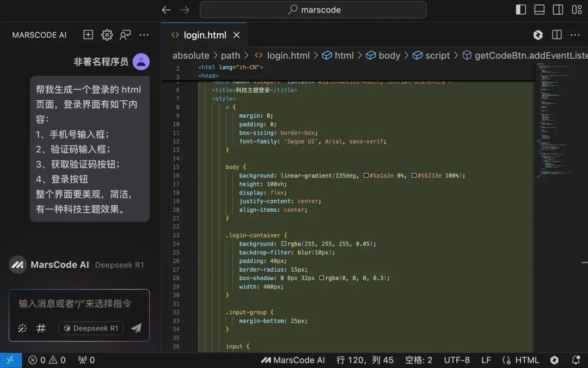588x368 pixels.
Task: Toggle the bottom panel visibility
Action: (x=539, y=9)
